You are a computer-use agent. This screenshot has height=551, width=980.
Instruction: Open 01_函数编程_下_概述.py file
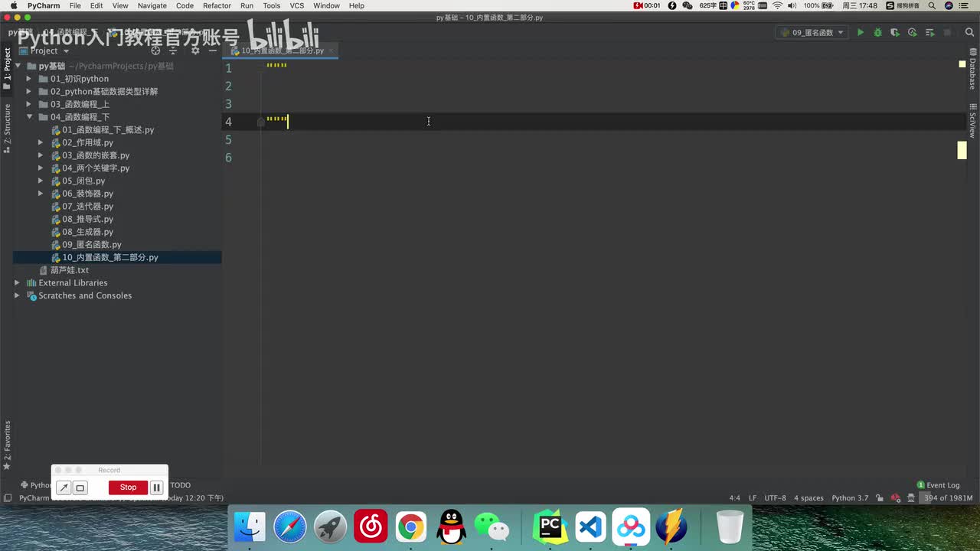point(108,130)
